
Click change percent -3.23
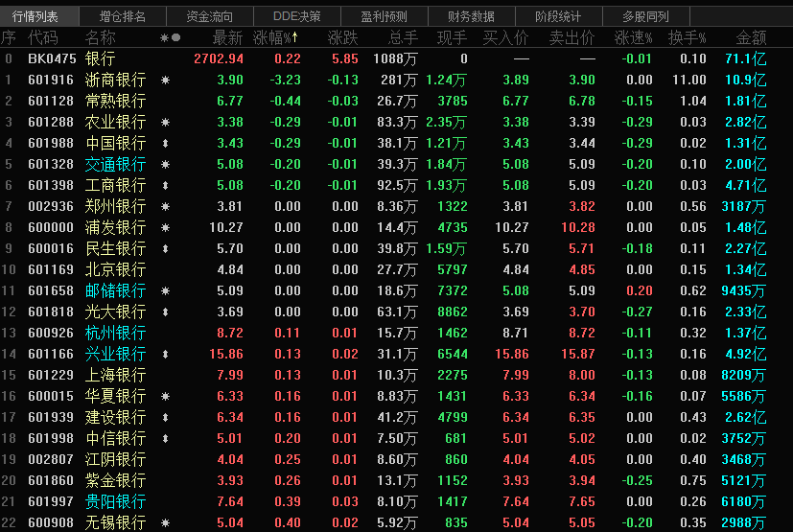tap(285, 80)
